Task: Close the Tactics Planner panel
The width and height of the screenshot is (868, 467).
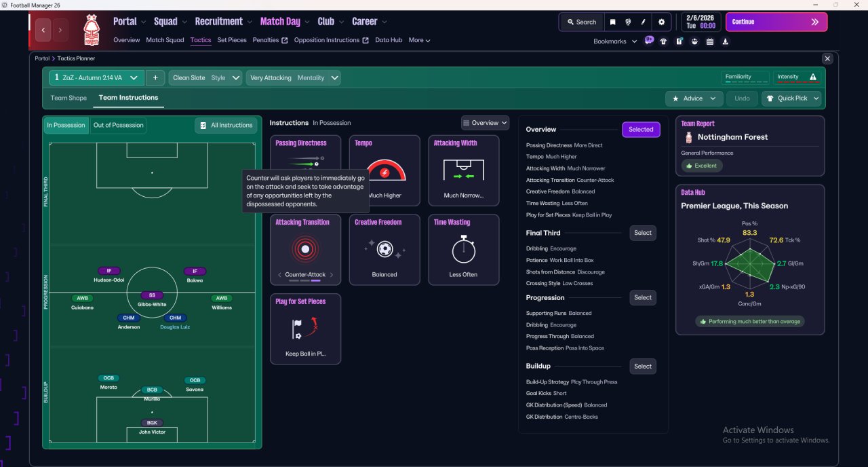Action: point(827,59)
